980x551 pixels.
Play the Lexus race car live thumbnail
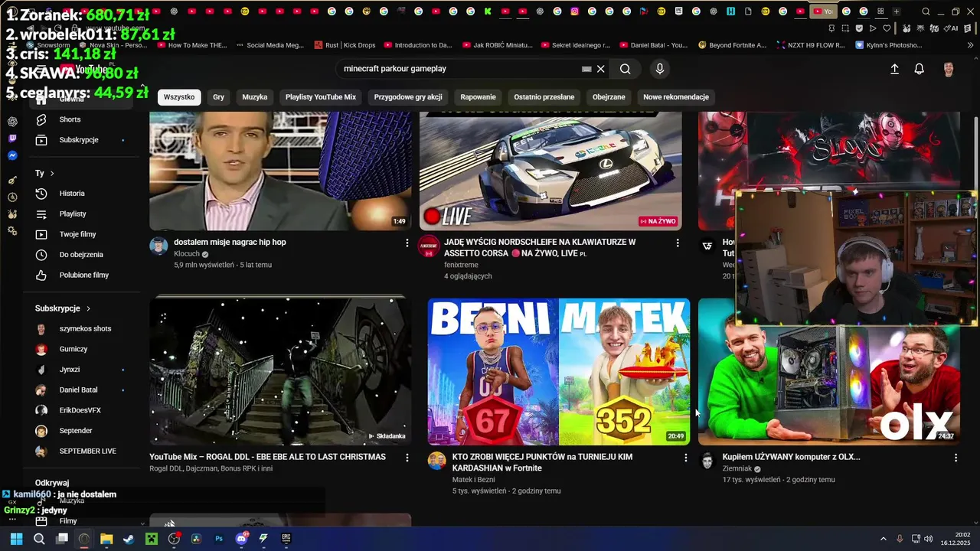(x=550, y=171)
